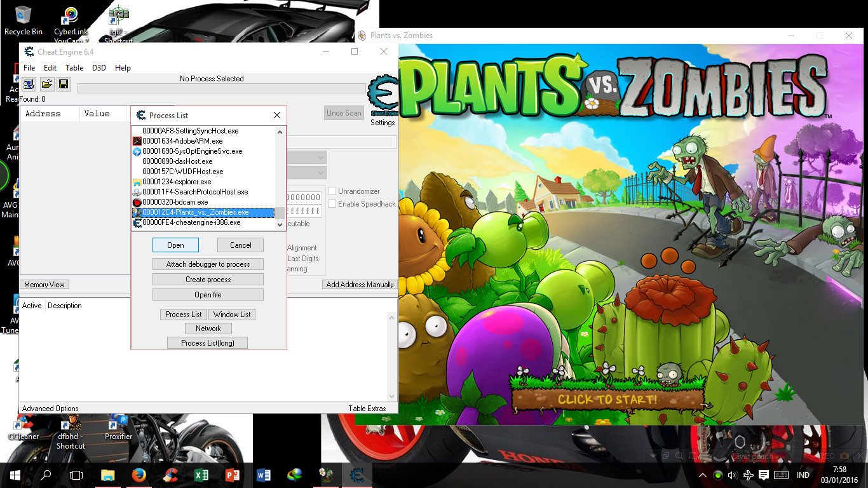
Task: Open File Explorer from the taskbar
Action: [107, 475]
